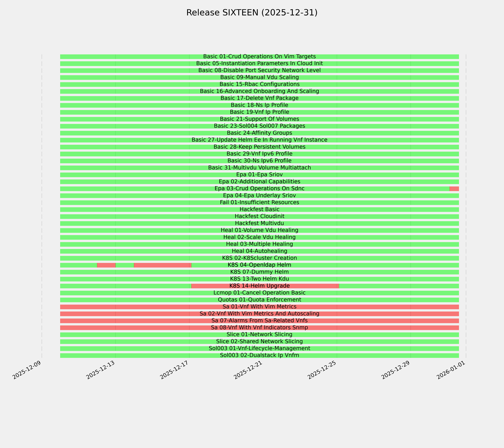
Task: Click the Sa 01-Vnf With Vim Metrics bar
Action: 259,307
